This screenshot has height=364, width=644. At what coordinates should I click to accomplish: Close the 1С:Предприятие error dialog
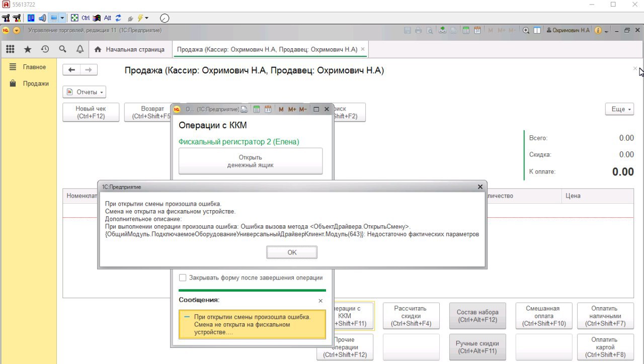[480, 187]
